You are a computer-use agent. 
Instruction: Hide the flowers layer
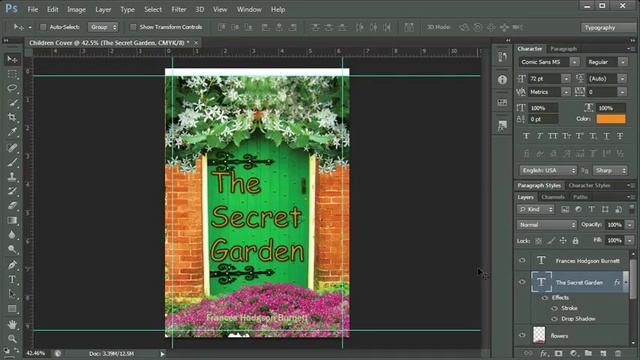522,336
